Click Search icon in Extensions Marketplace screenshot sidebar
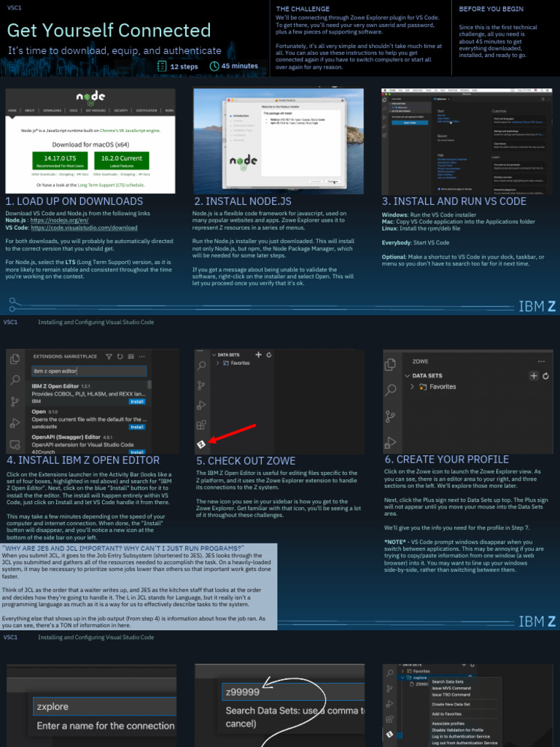Viewport: 560px width, 747px height. coord(15,380)
